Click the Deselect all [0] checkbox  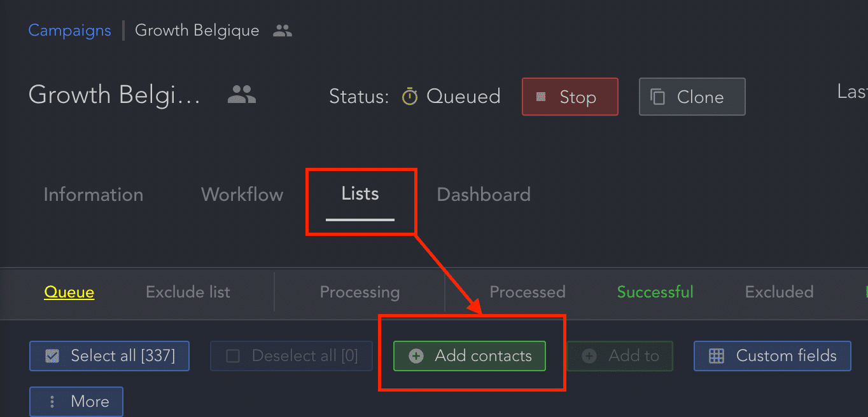coord(233,356)
